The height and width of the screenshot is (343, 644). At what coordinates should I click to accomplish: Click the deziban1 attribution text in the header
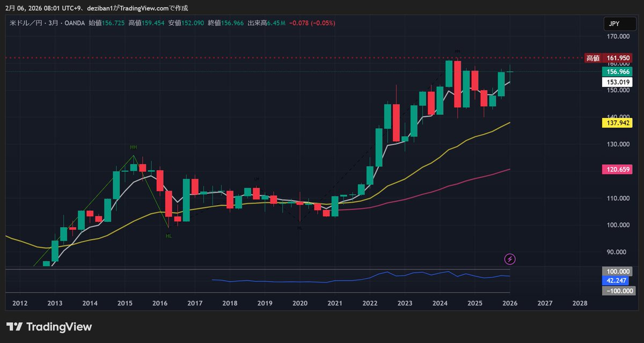(x=100, y=8)
